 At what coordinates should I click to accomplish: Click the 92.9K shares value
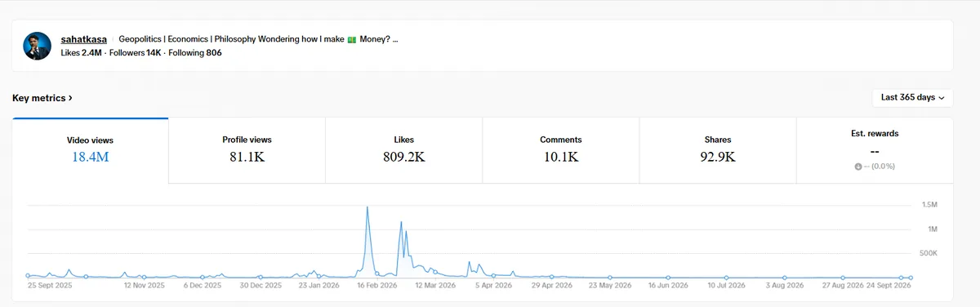[717, 157]
